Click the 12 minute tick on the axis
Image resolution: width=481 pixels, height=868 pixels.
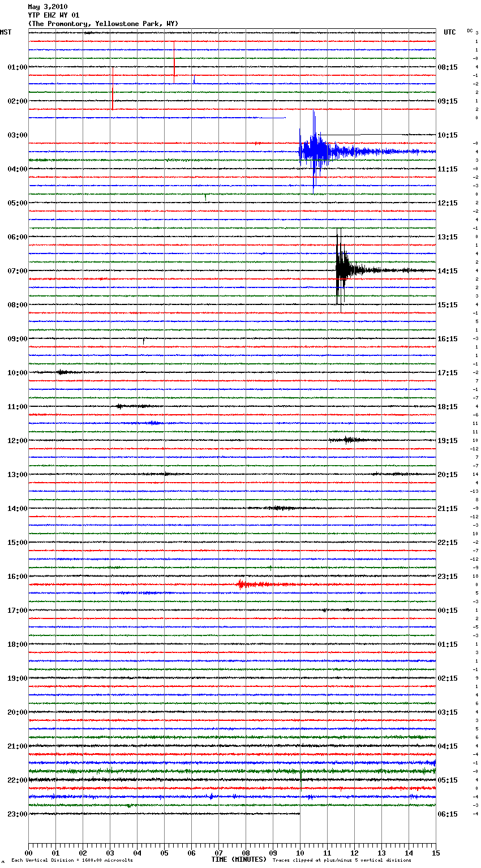(x=354, y=853)
